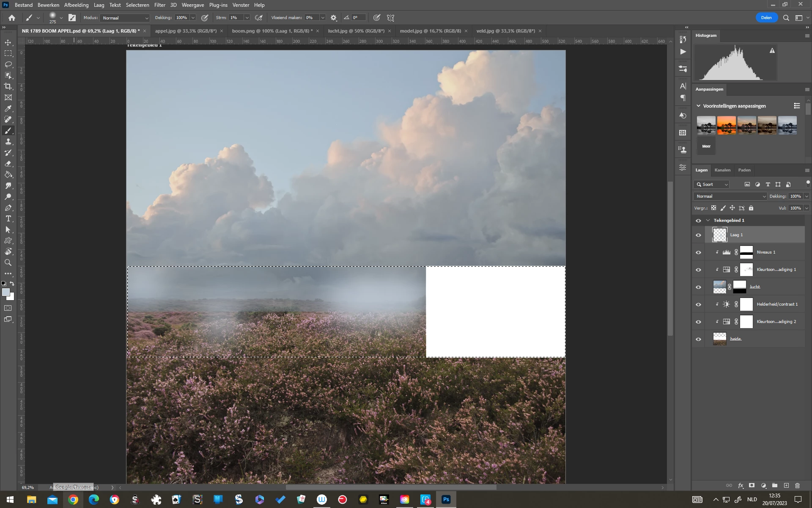The width and height of the screenshot is (812, 508).
Task: Click the Delen button
Action: [766, 18]
